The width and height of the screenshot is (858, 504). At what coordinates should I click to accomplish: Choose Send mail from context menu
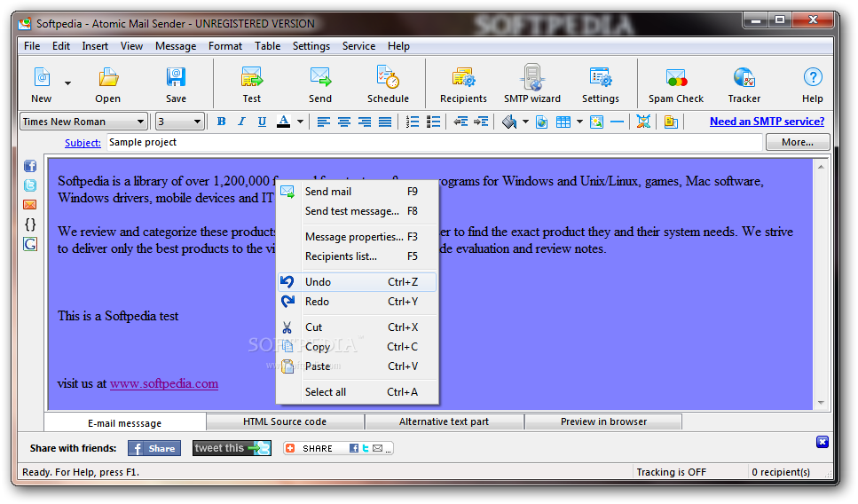(357, 192)
